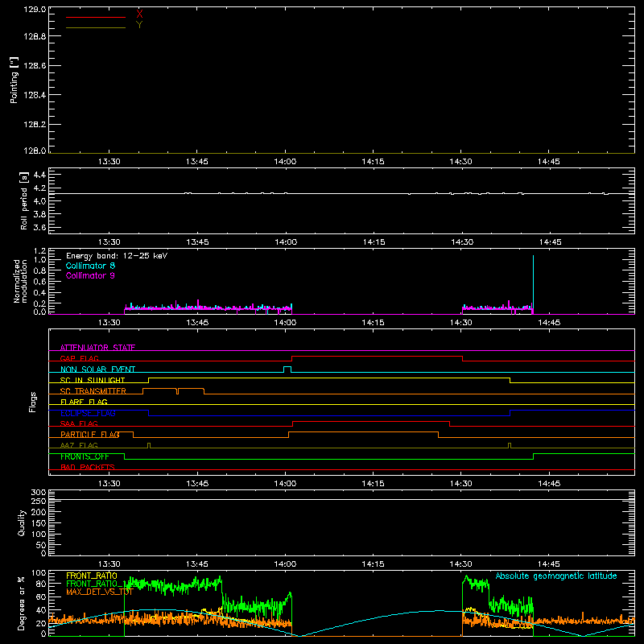644x644 pixels.
Task: Click the NON_SOLAR_EVENT pulse near 14:00
Action: click(287, 369)
